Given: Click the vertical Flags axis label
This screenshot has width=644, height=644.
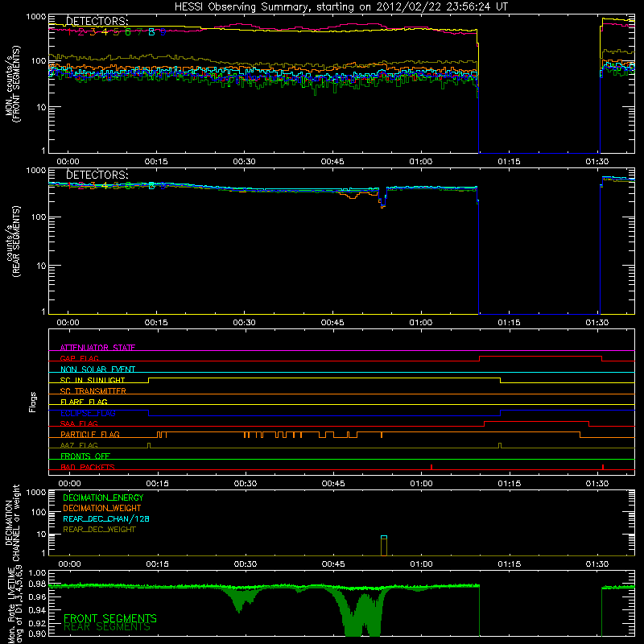Looking at the screenshot, I should [32, 402].
